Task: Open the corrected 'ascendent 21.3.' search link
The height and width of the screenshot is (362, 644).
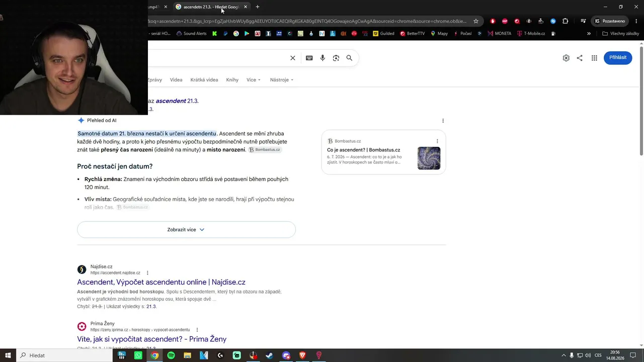Action: click(x=177, y=101)
